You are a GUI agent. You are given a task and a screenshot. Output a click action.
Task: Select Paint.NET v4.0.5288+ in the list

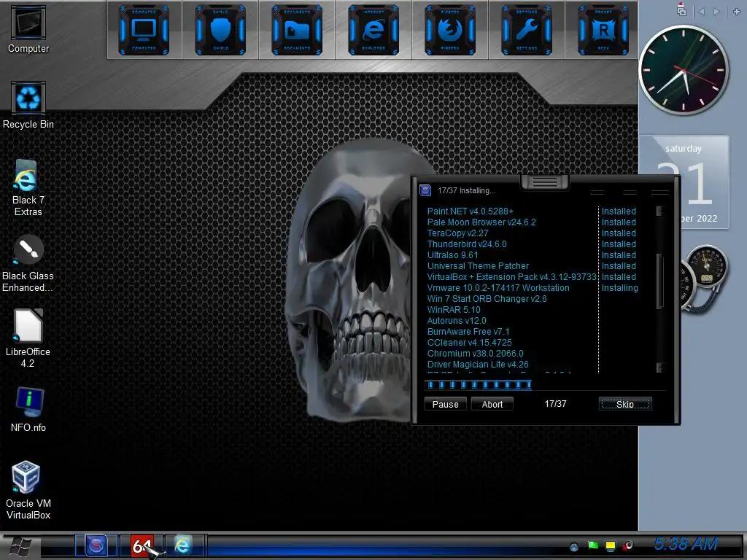pyautogui.click(x=471, y=211)
